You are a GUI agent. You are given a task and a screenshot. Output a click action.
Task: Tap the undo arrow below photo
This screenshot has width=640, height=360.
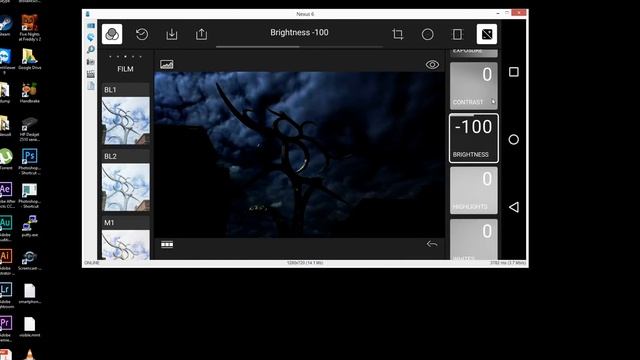pyautogui.click(x=432, y=244)
